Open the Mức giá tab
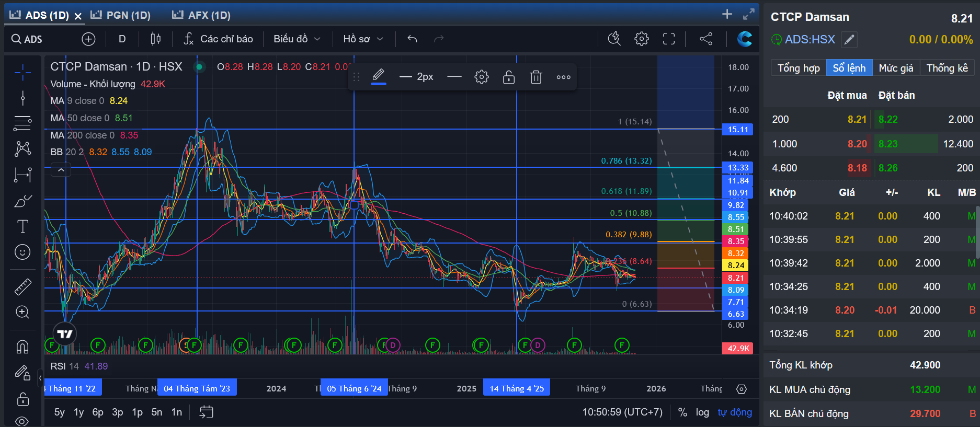The image size is (980, 427). click(896, 68)
